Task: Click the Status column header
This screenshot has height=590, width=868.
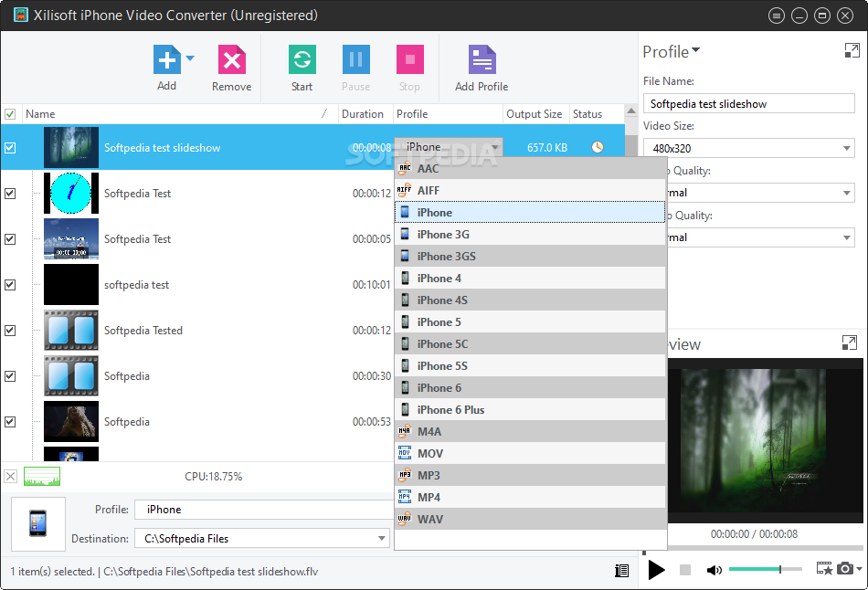Action: pyautogui.click(x=597, y=114)
